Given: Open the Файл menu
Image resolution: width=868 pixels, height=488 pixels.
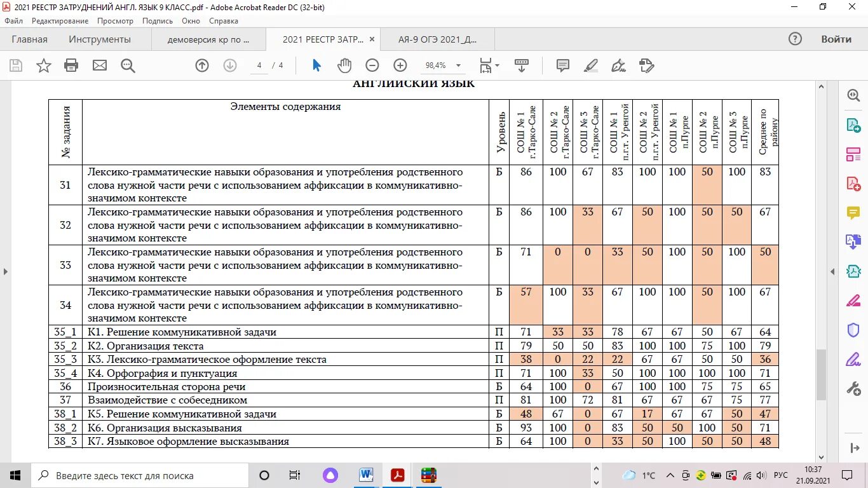Looking at the screenshot, I should [13, 21].
